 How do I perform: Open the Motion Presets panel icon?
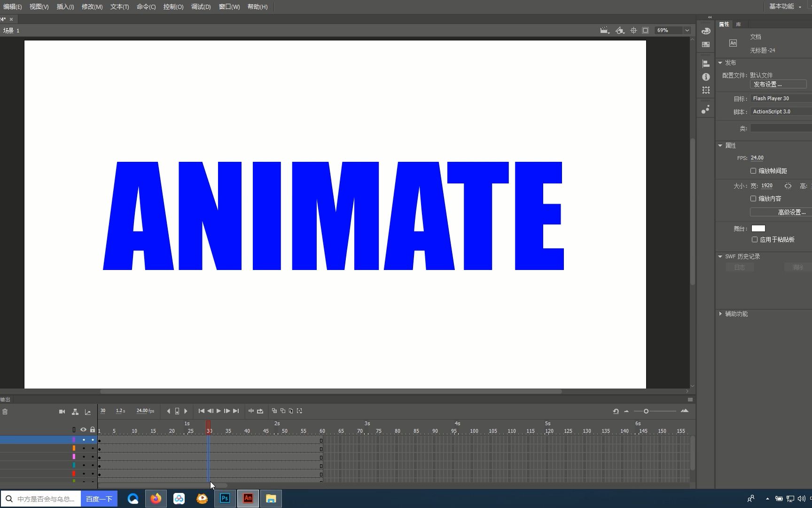coord(706,110)
